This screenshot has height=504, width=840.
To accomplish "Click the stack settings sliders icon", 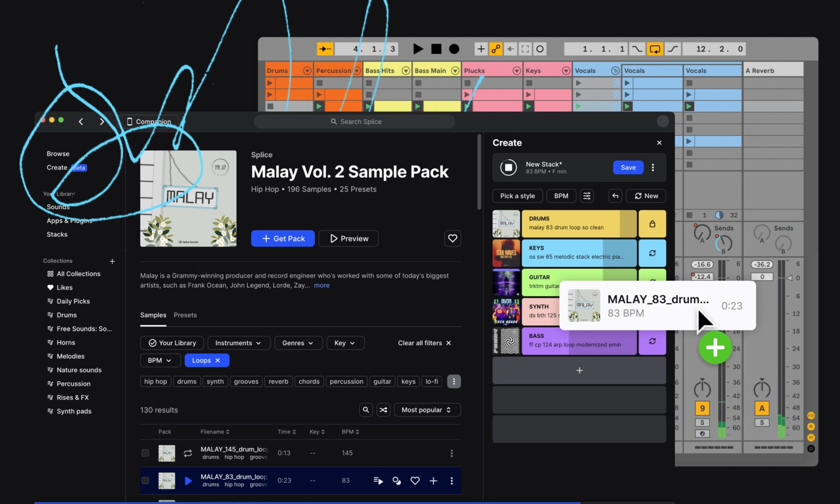I will [x=587, y=196].
